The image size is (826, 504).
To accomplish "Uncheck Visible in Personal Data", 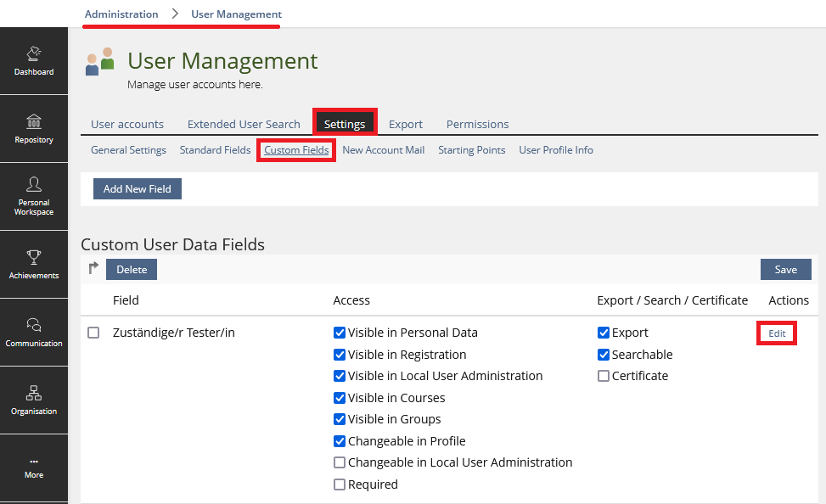I will [x=340, y=333].
